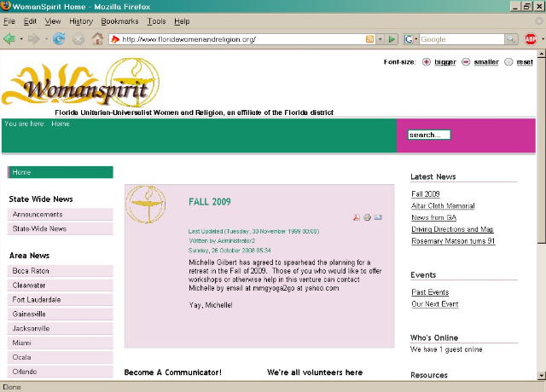Click the Adblock Plus ABP icon

pos(531,38)
